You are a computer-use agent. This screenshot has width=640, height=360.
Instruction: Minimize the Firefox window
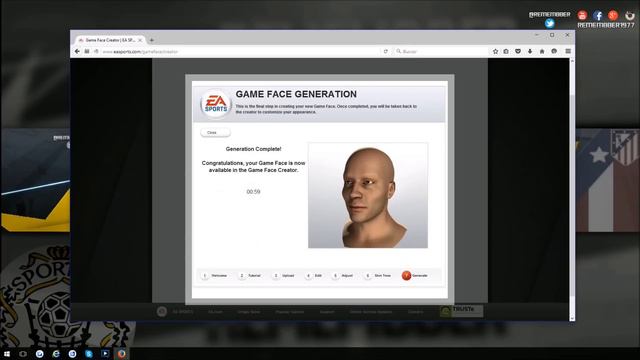click(x=537, y=35)
